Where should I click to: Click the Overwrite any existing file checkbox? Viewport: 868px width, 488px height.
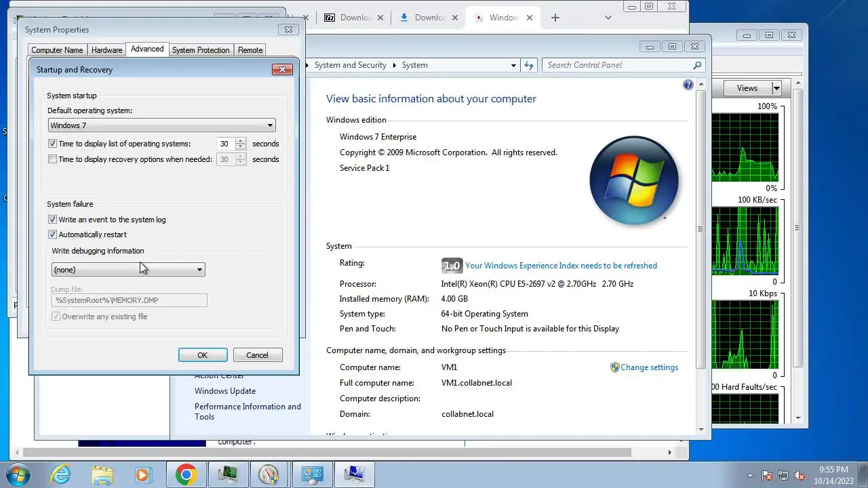click(56, 317)
